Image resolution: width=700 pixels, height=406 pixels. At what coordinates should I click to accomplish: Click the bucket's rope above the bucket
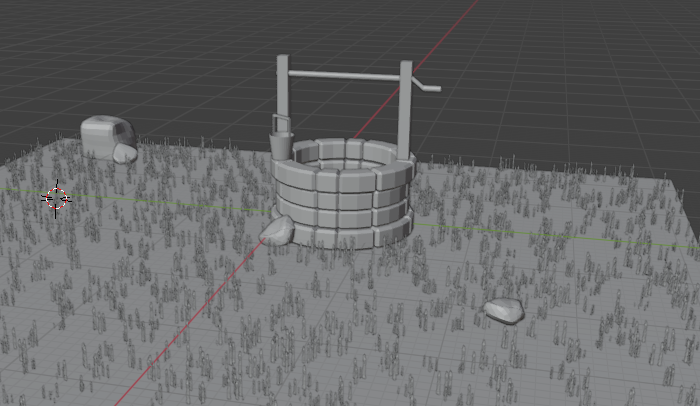pos(278,121)
